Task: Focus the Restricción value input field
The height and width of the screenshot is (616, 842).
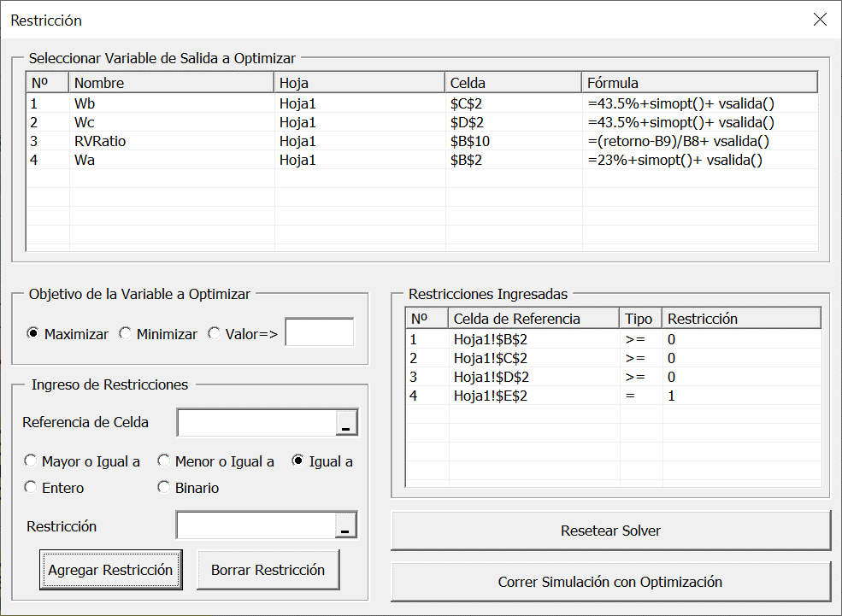Action: pos(256,525)
